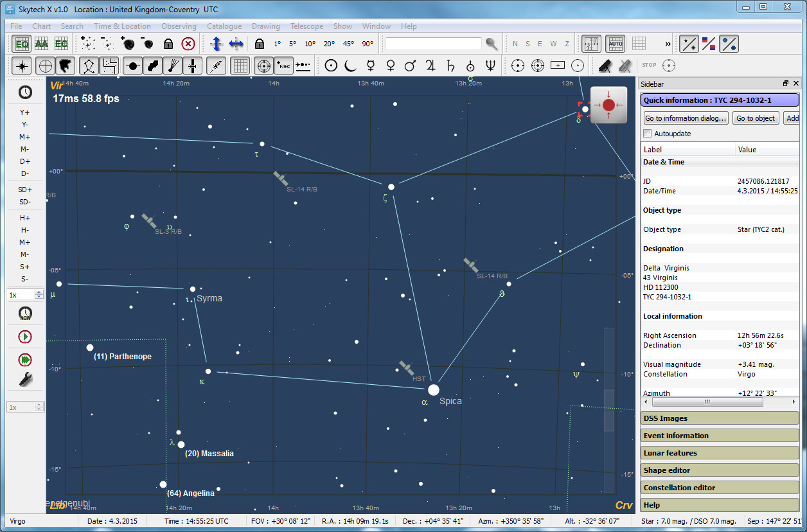Viewport: 807px width, 532px height.
Task: Center view on Saturn symbol
Action: point(450,66)
